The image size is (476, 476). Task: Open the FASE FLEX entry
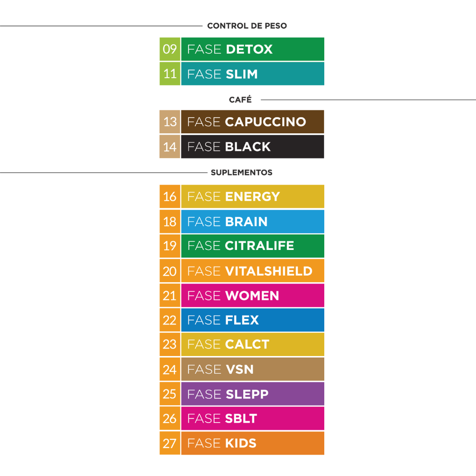click(252, 320)
